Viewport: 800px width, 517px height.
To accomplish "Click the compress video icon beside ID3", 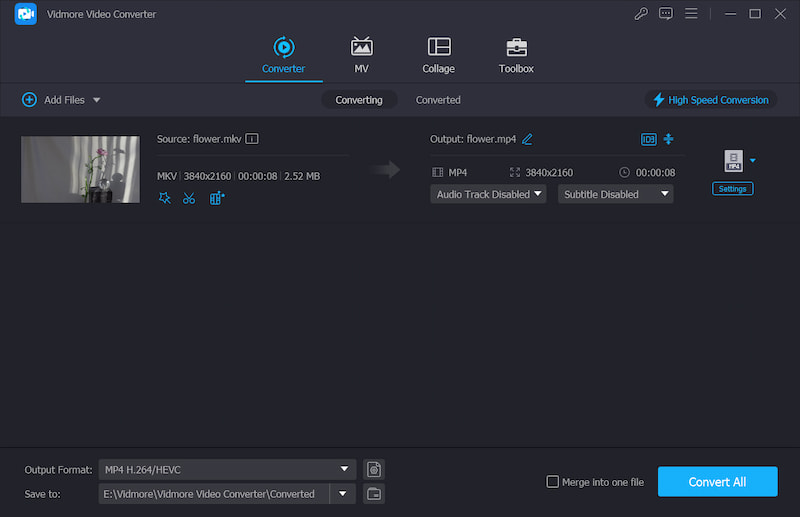I will 668,139.
